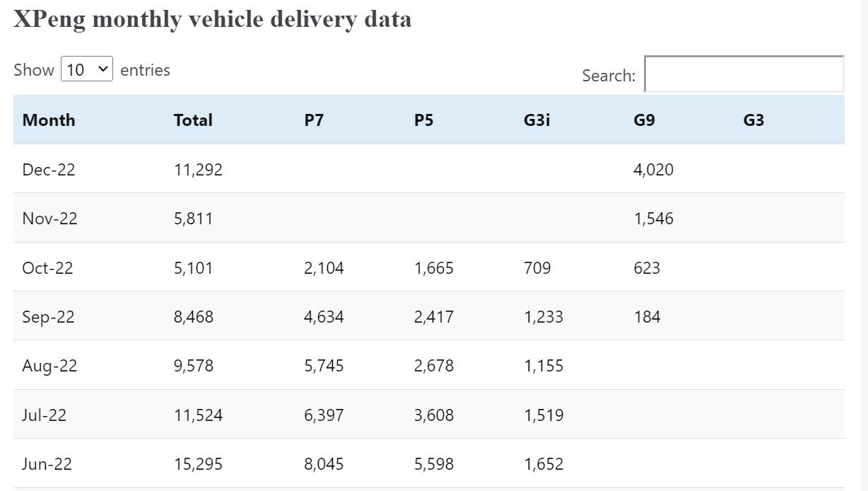Click the 2,104 P7 value for Oct-22
The width and height of the screenshot is (868, 491).
tap(324, 267)
